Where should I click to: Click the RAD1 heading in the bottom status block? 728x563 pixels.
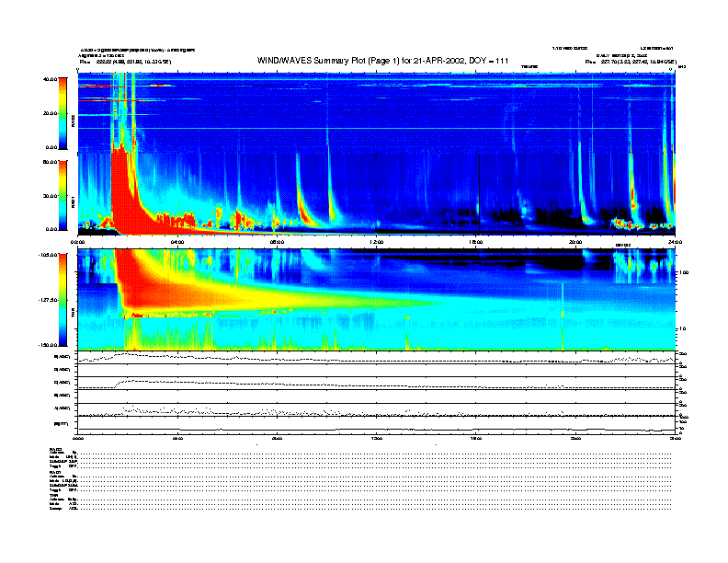click(x=55, y=473)
